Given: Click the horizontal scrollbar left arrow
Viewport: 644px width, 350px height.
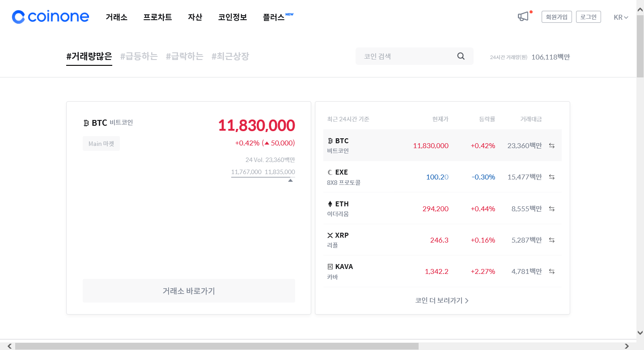Looking at the screenshot, I should tap(10, 346).
